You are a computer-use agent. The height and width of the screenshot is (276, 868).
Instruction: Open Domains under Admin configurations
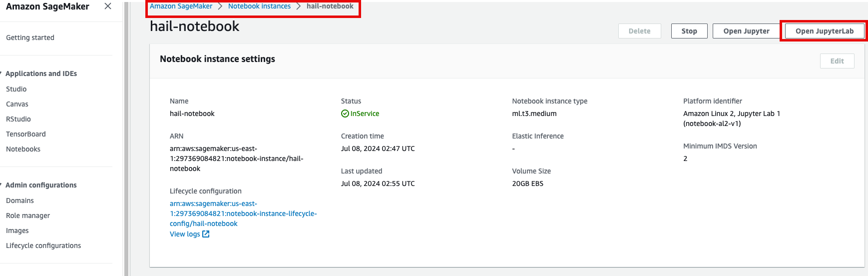[20, 200]
